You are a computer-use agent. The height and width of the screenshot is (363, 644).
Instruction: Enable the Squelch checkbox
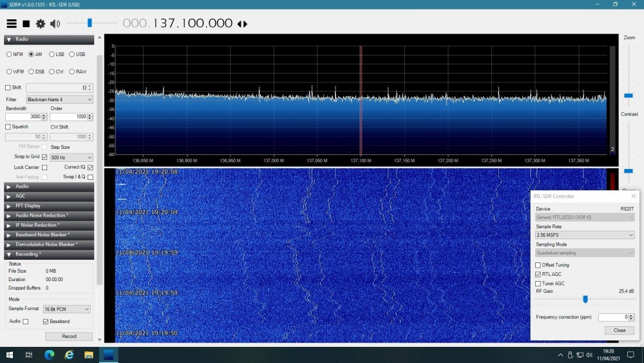[x=8, y=126]
